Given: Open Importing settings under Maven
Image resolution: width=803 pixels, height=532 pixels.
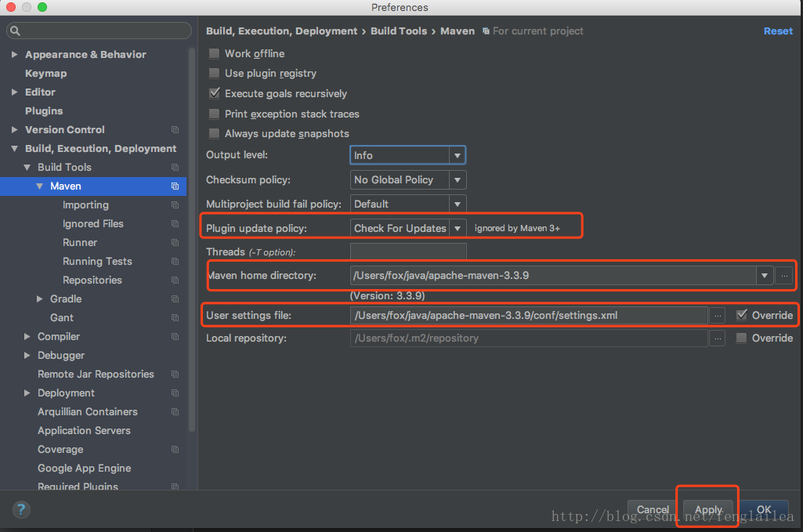Looking at the screenshot, I should [85, 204].
